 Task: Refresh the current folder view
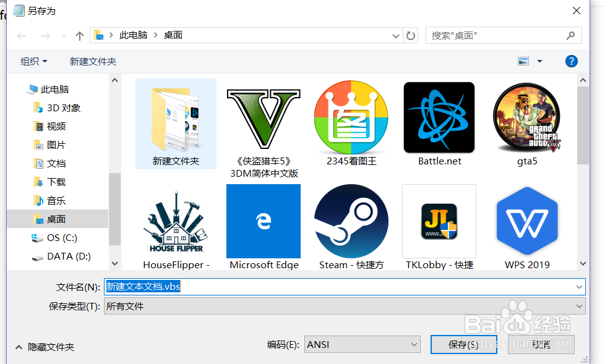411,35
